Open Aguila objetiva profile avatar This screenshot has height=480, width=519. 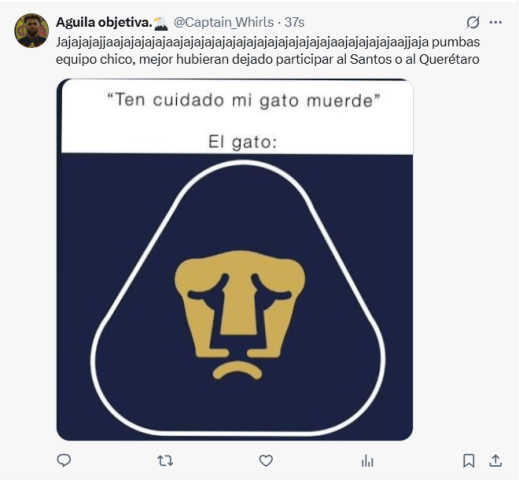click(x=32, y=31)
